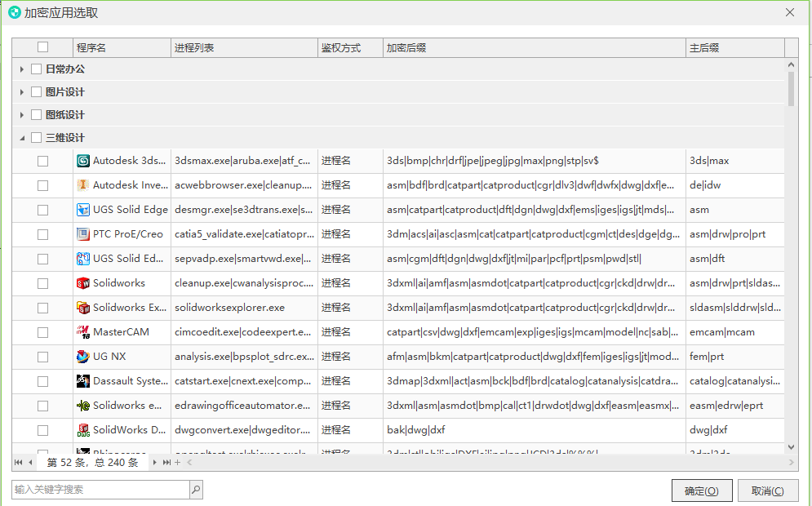Click the Solidworks row icon
This screenshot has width=812, height=506.
pos(82,283)
